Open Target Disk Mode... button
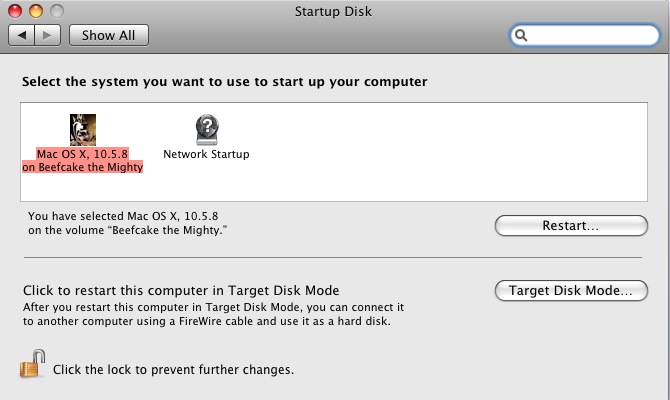 coord(571,291)
